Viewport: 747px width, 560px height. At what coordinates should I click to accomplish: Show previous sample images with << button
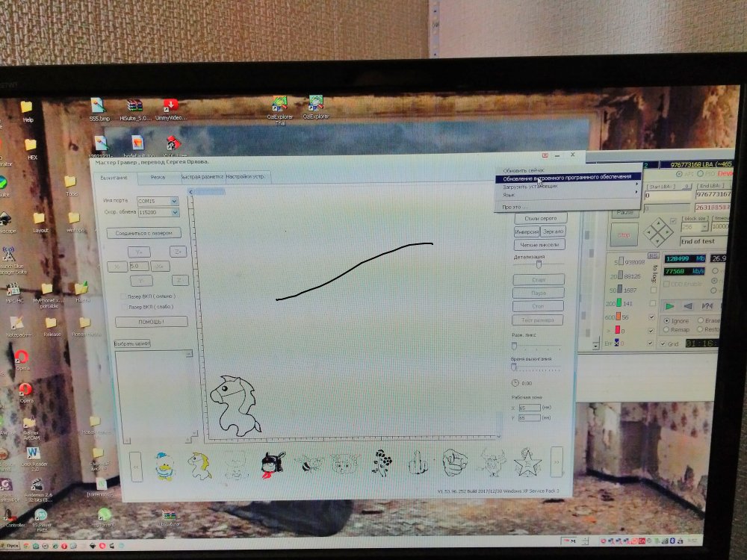pos(136,467)
